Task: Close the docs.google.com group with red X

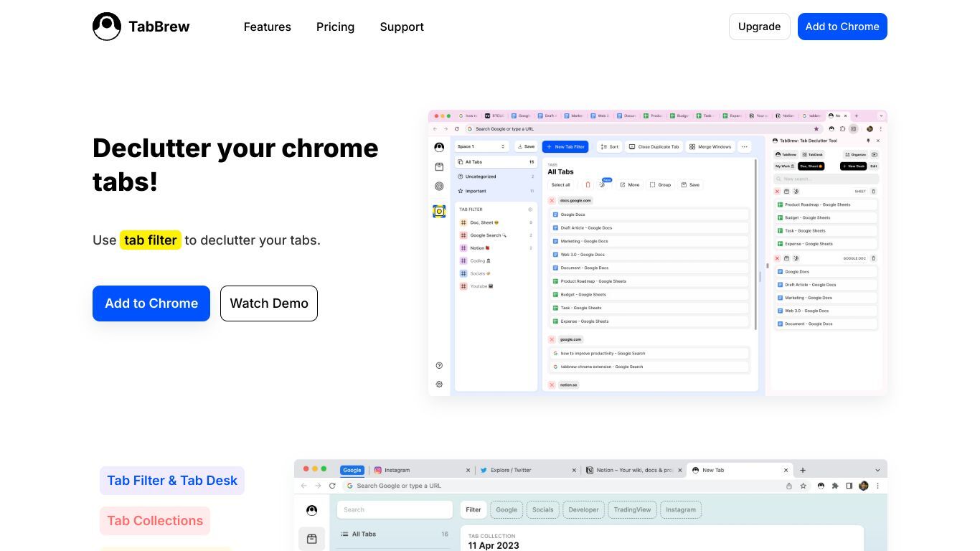Action: pyautogui.click(x=552, y=201)
